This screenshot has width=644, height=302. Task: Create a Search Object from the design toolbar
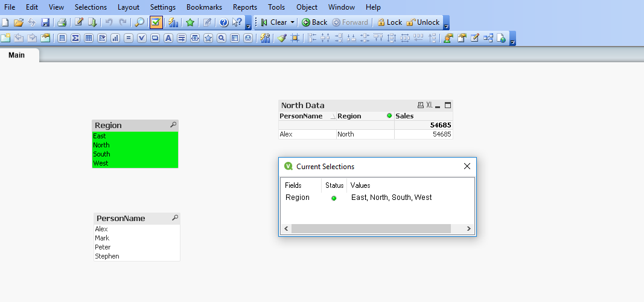tap(222, 38)
